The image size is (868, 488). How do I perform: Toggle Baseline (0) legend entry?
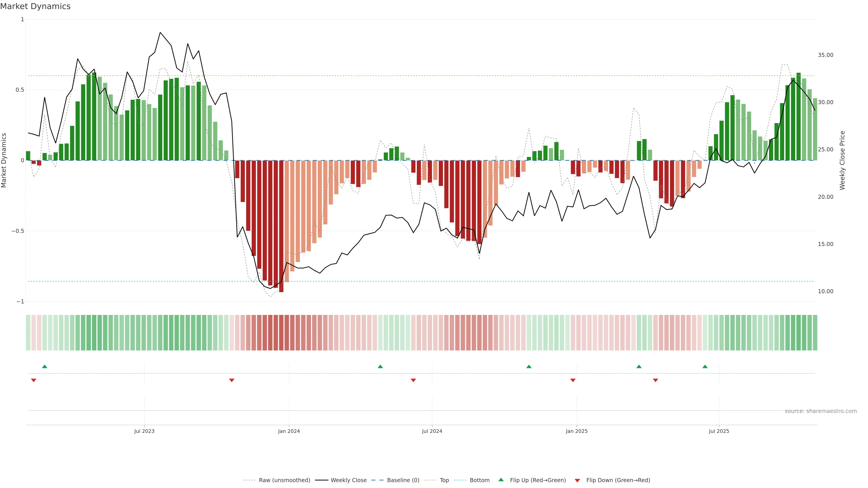pos(403,480)
